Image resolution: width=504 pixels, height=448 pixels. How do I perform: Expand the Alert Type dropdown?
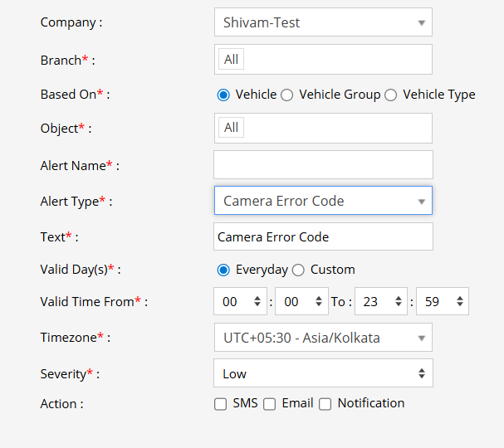322,201
